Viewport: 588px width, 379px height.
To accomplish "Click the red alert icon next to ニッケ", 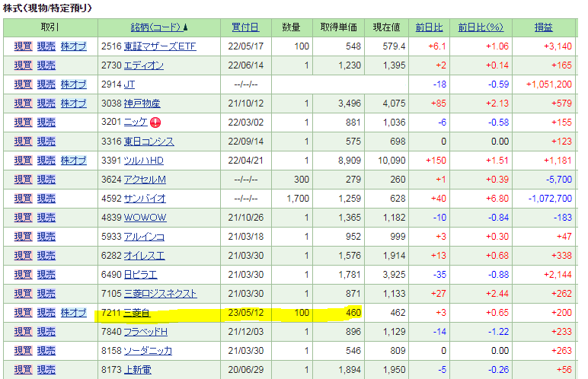I will coord(155,123).
